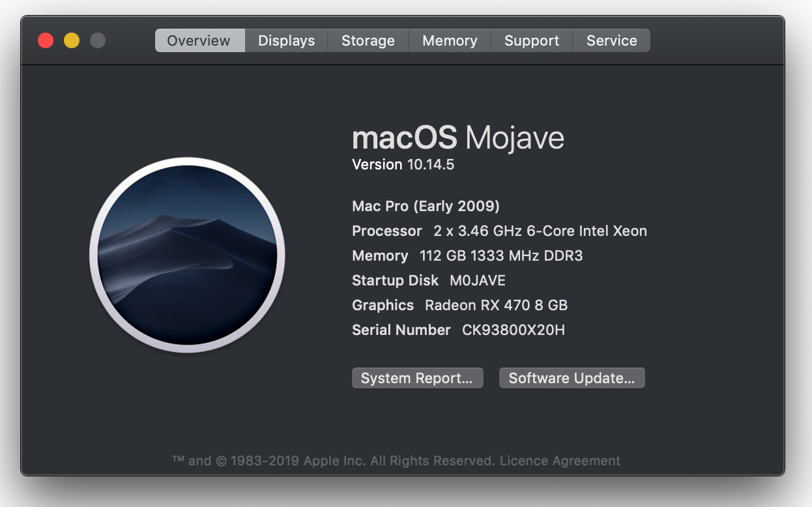
Task: Click the Version 10.14.5 text
Action: click(x=403, y=165)
